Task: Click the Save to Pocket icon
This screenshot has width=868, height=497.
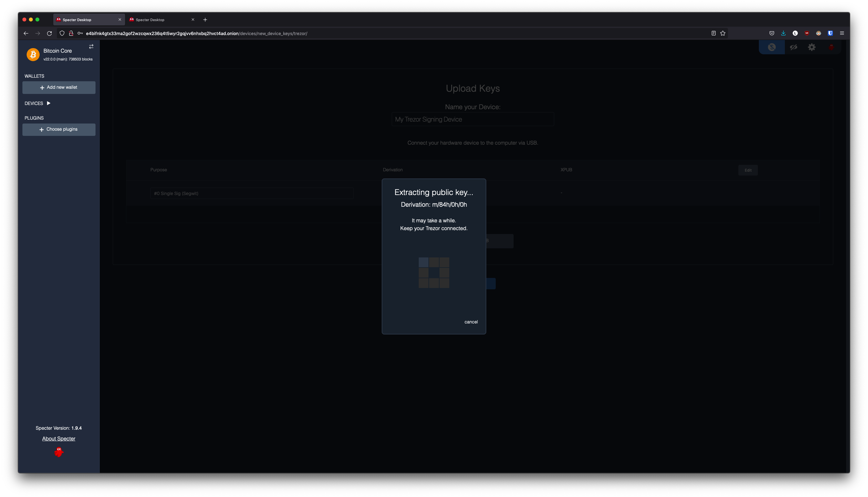Action: click(x=772, y=33)
